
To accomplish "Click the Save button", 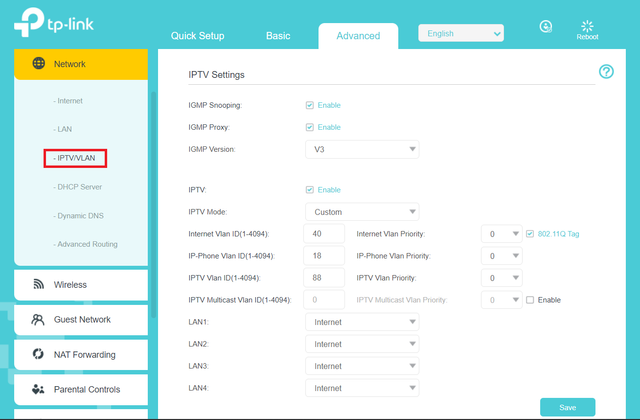I will (567, 407).
